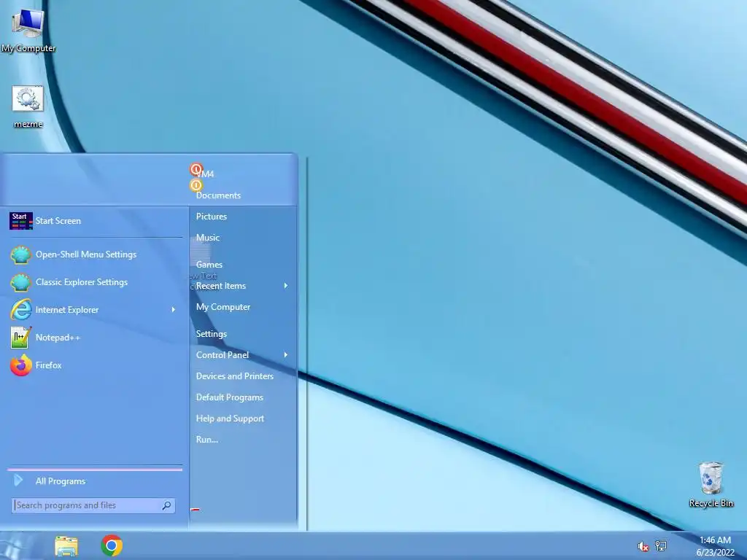Launch Notepad++ from the start menu
This screenshot has width=747, height=560.
click(x=95, y=338)
